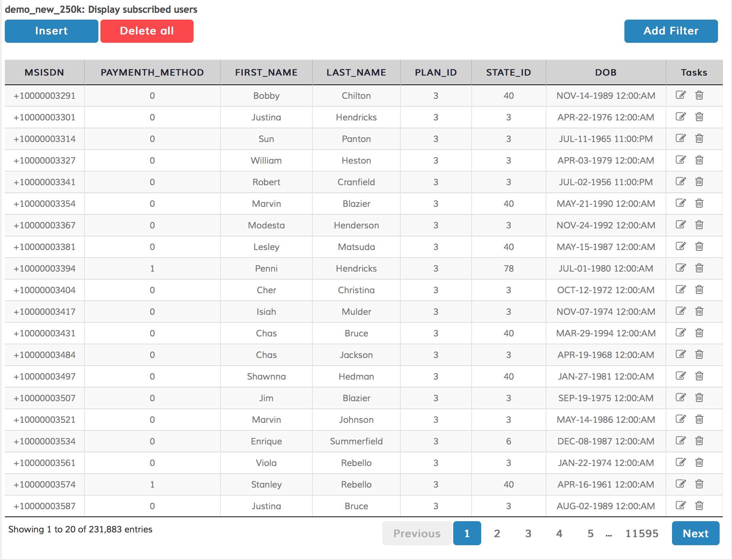Go to the Next page
732x560 pixels.
[695, 533]
